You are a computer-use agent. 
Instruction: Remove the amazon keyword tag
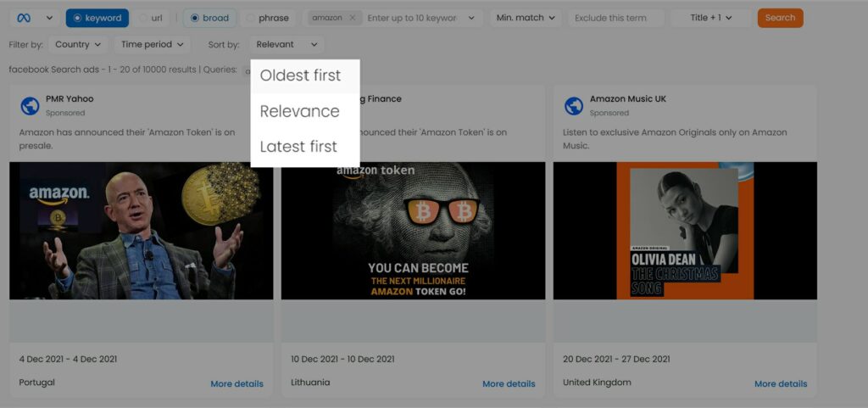352,18
